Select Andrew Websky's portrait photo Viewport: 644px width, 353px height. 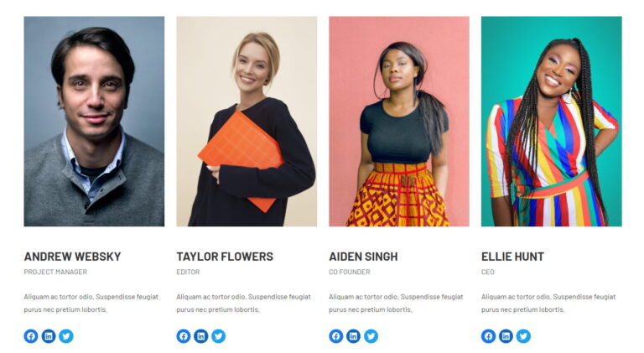(94, 122)
